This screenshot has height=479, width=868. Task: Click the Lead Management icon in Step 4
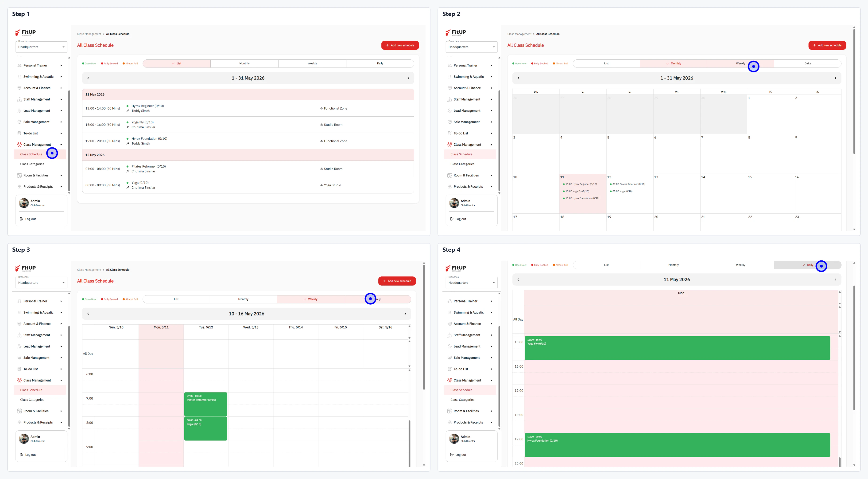click(450, 346)
